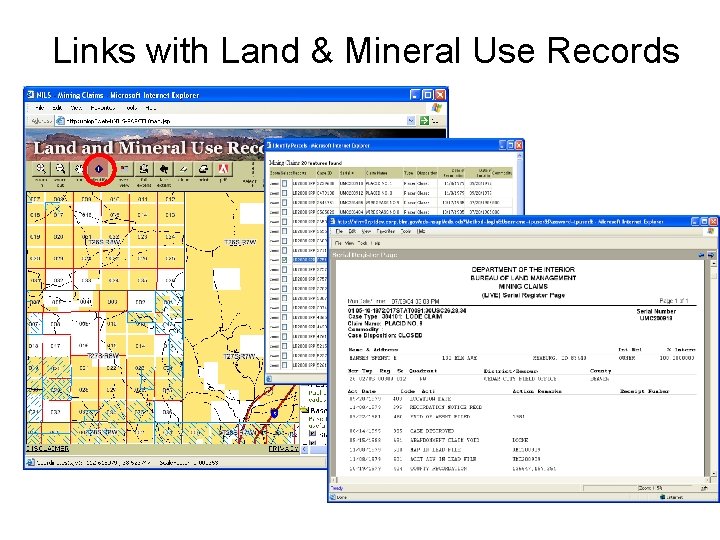Tick the checkbox for PLACID NO. 1 row
Image resolution: width=720 pixels, height=540 pixels.
285,183
